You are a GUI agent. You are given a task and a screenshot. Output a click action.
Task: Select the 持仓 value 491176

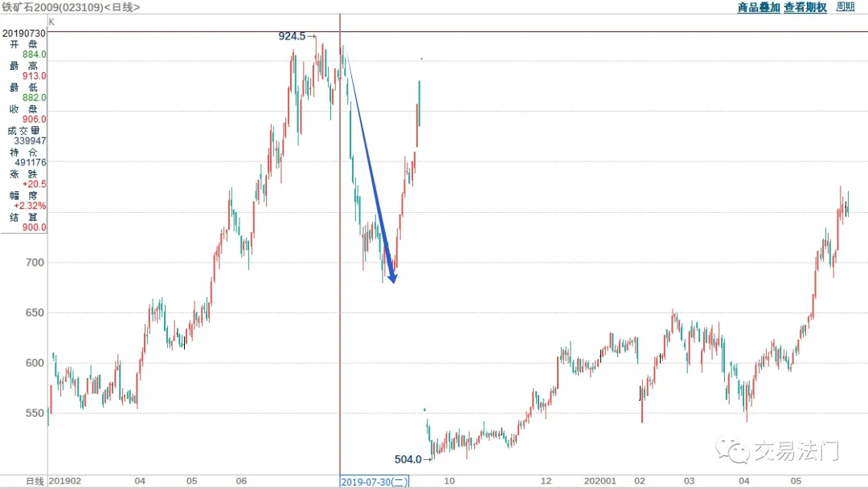pyautogui.click(x=31, y=162)
